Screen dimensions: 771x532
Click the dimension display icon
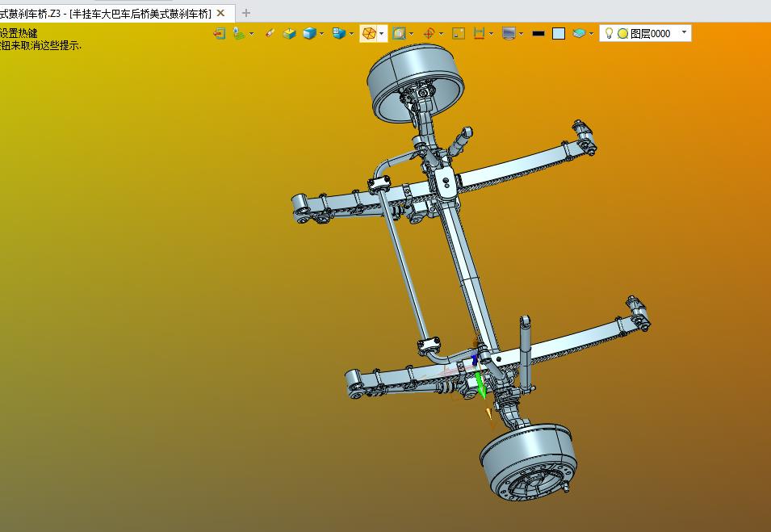479,33
